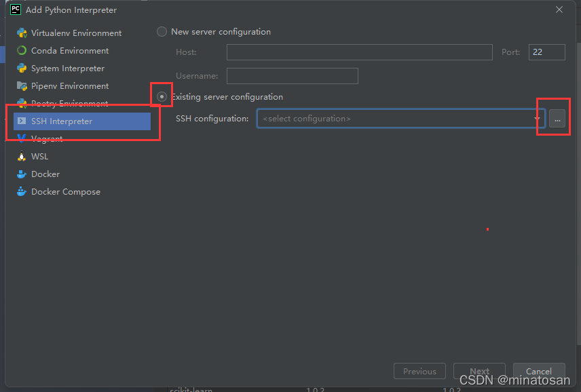
Task: Select Virtualenv Environment in the list
Action: click(x=82, y=33)
